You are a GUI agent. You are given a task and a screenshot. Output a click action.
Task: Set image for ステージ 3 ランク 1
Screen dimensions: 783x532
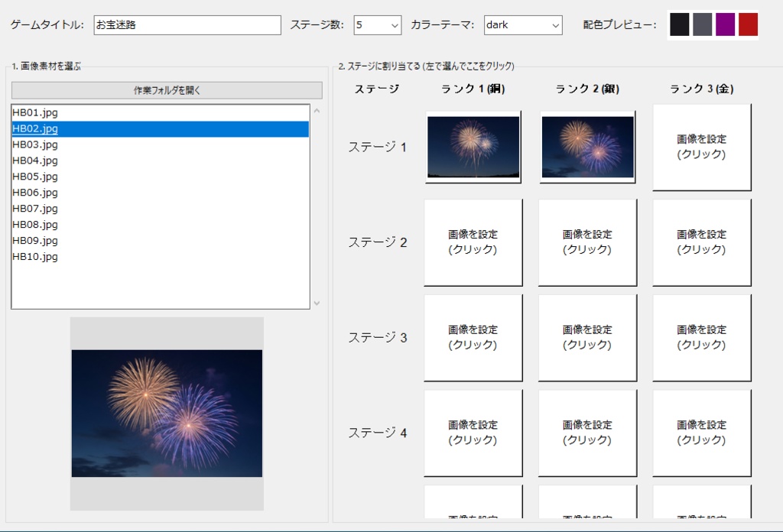473,338
